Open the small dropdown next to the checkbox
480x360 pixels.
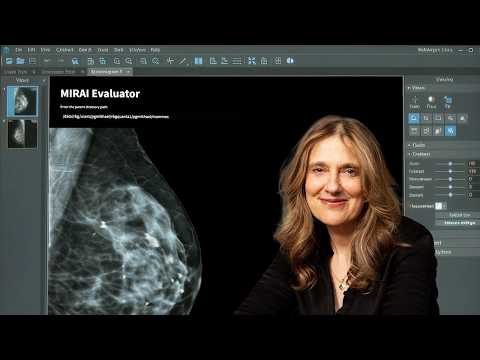(444, 206)
